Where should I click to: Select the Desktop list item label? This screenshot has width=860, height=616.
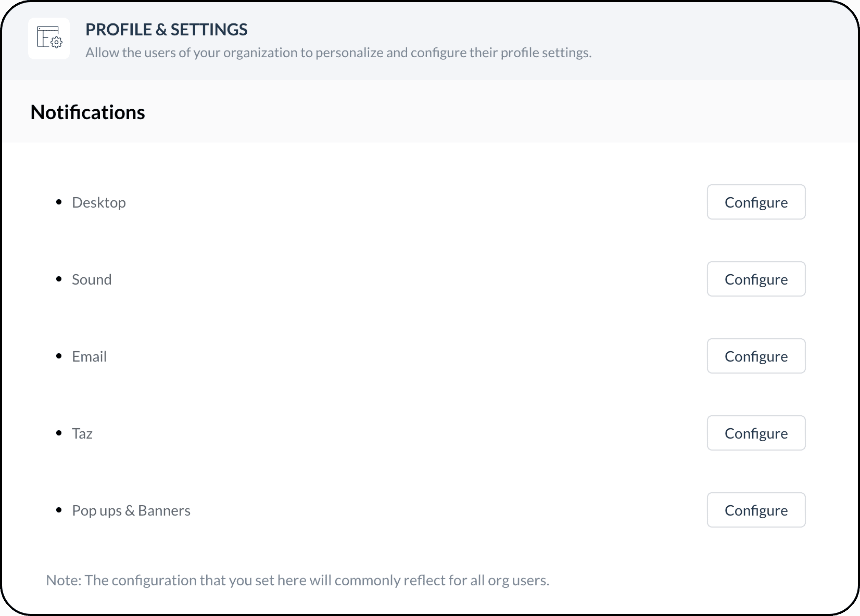click(x=99, y=202)
